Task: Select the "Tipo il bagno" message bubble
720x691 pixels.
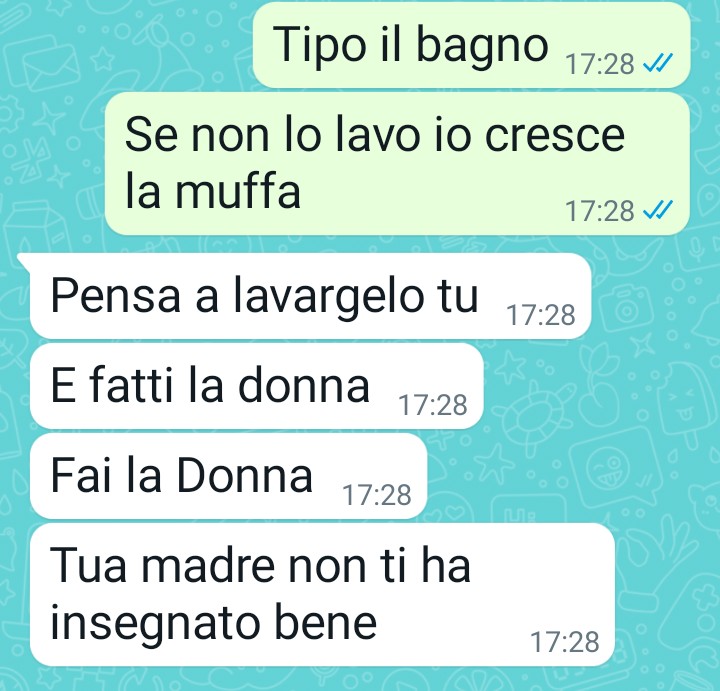Action: 472,45
